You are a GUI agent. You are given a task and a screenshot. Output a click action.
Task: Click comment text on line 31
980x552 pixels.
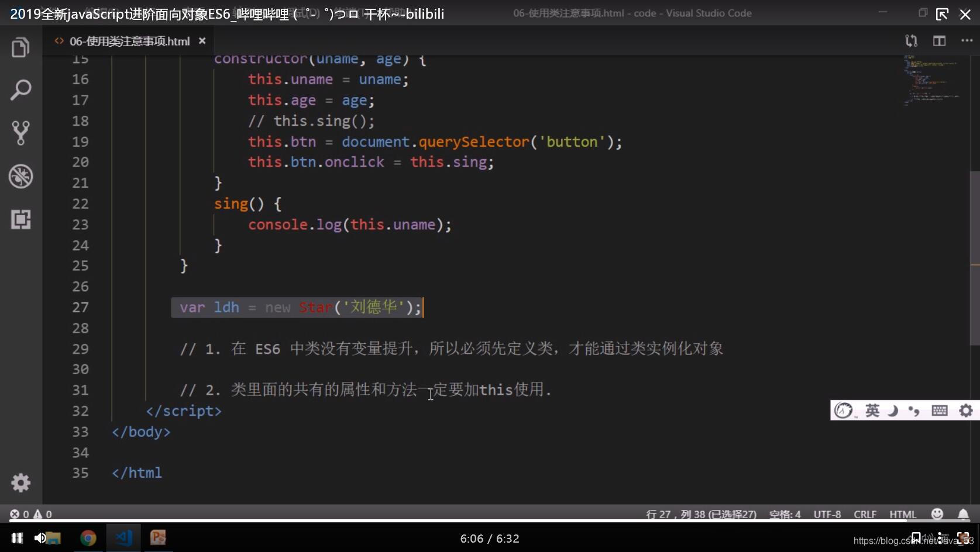tap(366, 389)
